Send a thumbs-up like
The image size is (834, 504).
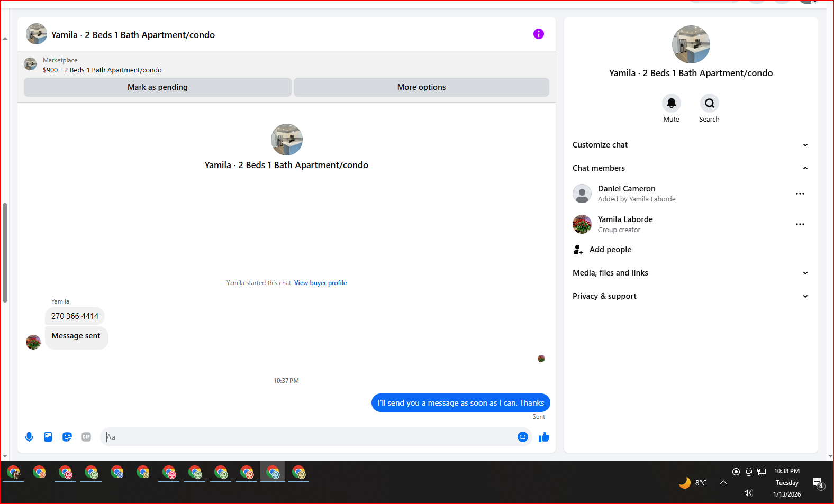click(x=544, y=437)
